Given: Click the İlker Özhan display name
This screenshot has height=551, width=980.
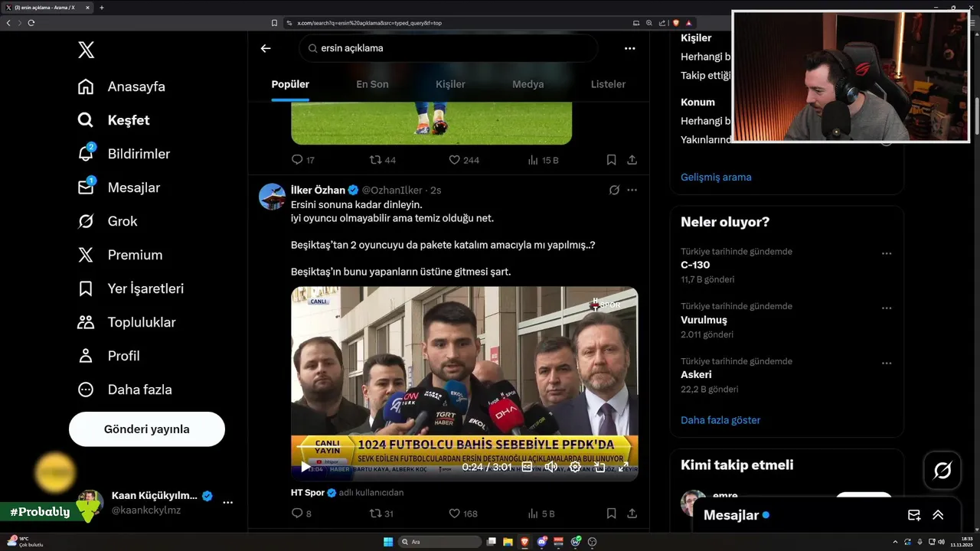Looking at the screenshot, I should click(x=318, y=190).
